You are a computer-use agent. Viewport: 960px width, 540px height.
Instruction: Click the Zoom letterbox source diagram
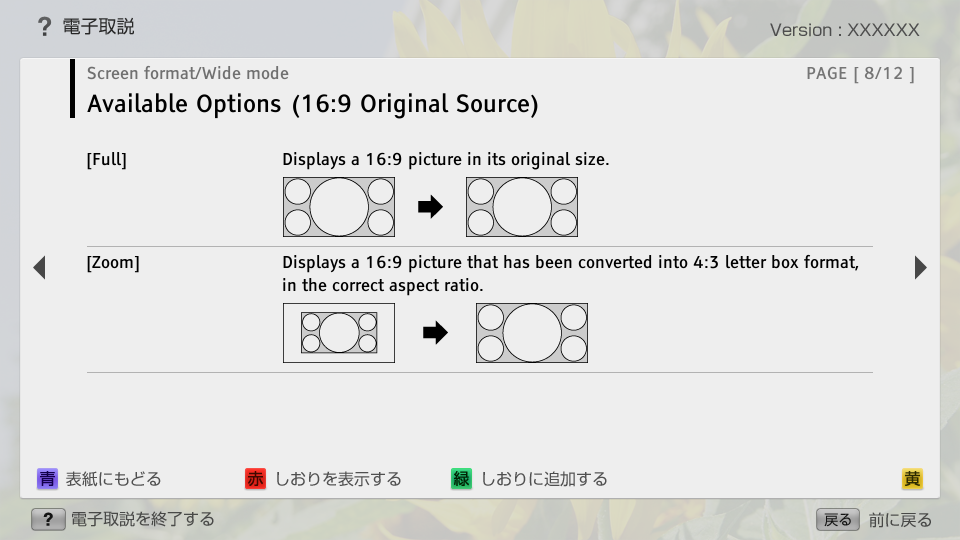tap(339, 333)
